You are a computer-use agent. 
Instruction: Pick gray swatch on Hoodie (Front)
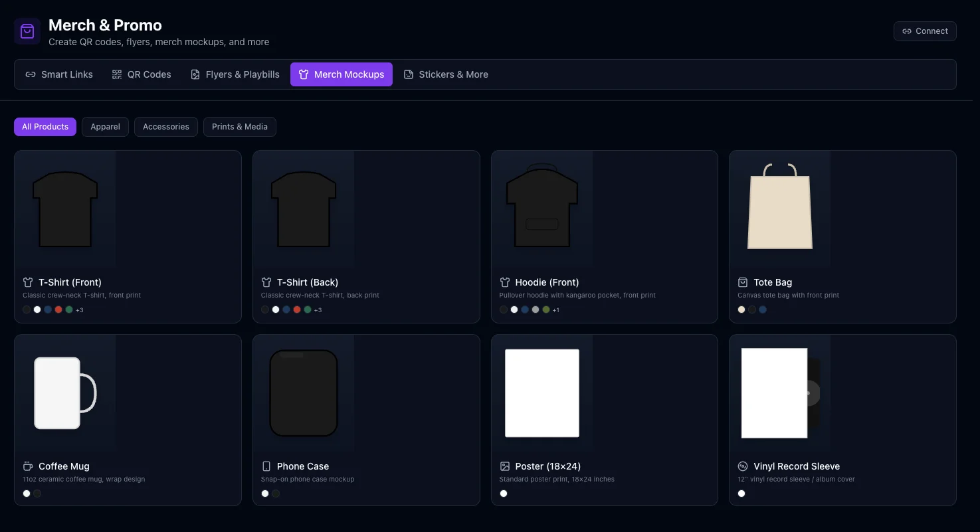536,310
